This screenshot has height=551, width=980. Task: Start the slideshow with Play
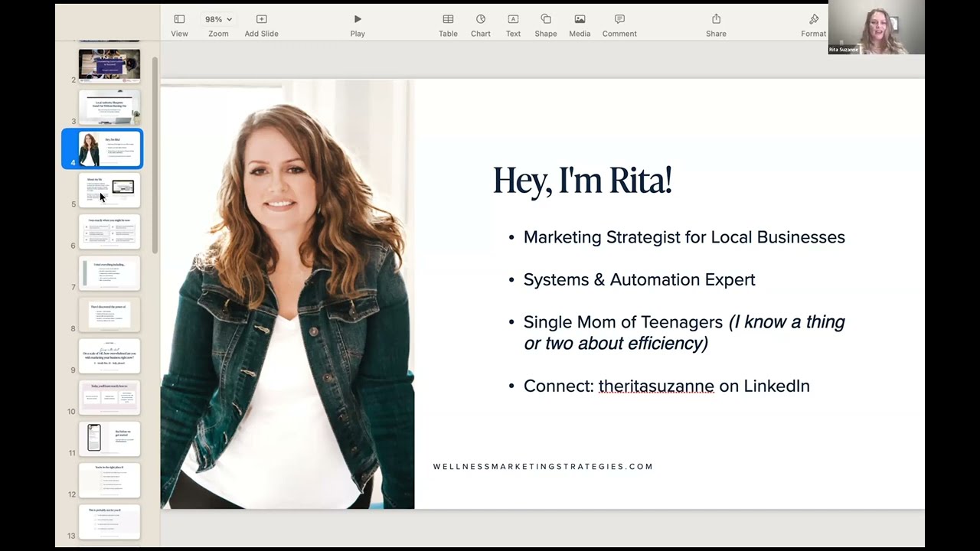pyautogui.click(x=358, y=25)
